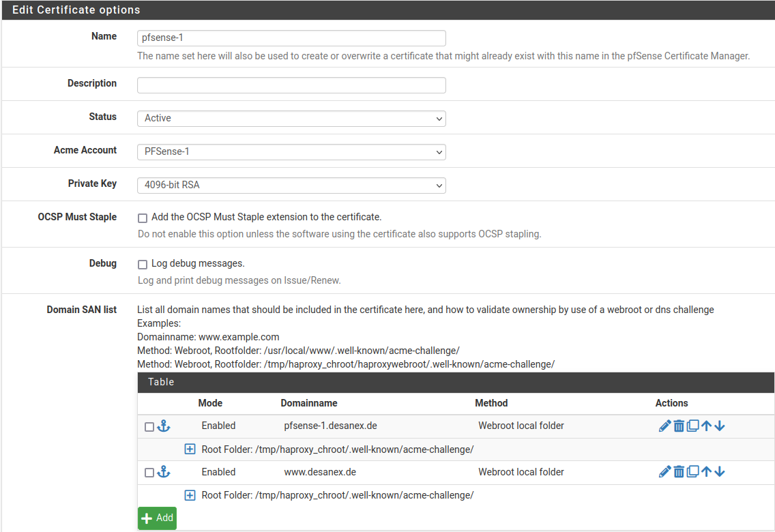Open the Status dropdown

(x=291, y=119)
